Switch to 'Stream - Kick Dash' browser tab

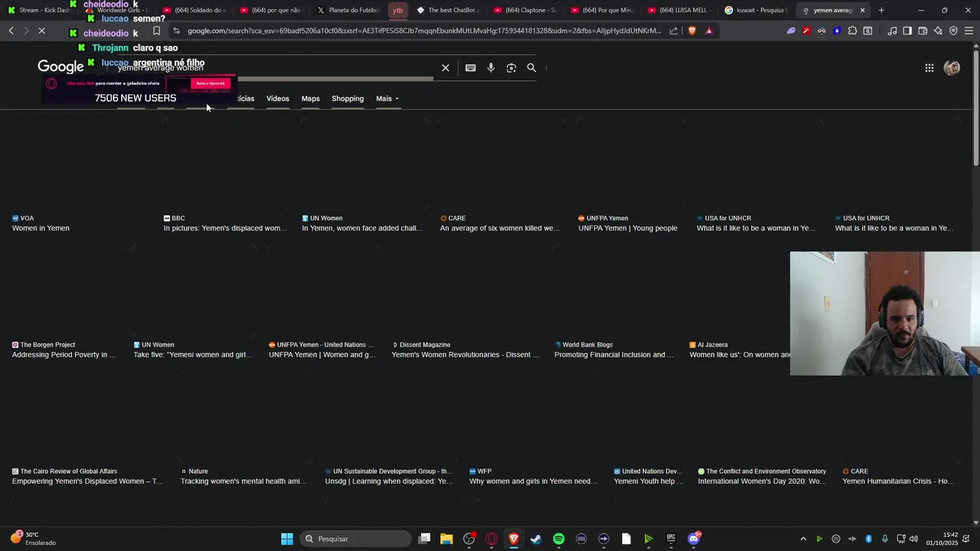(x=38, y=10)
